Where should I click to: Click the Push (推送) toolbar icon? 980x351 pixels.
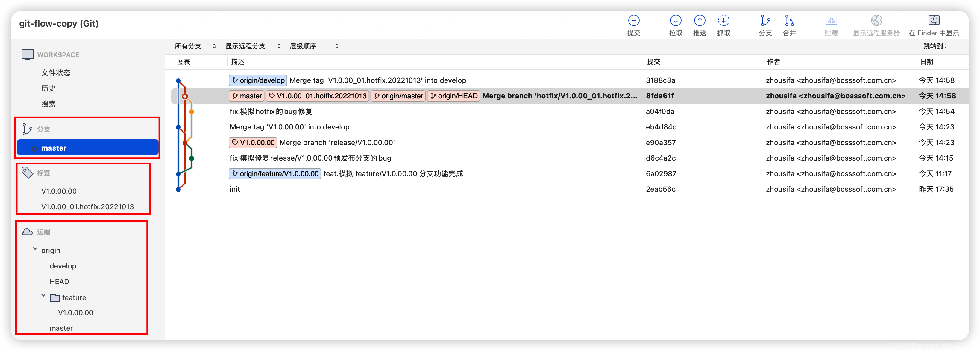tap(699, 21)
